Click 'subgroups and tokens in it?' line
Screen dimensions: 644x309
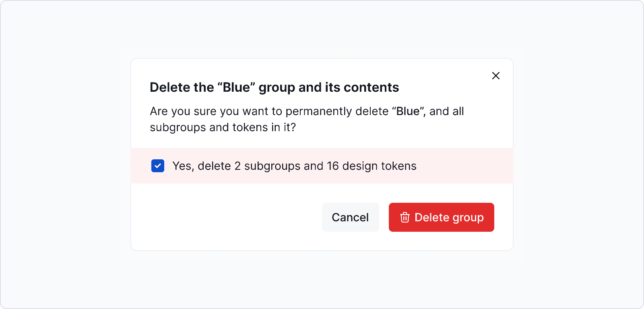pos(223,128)
